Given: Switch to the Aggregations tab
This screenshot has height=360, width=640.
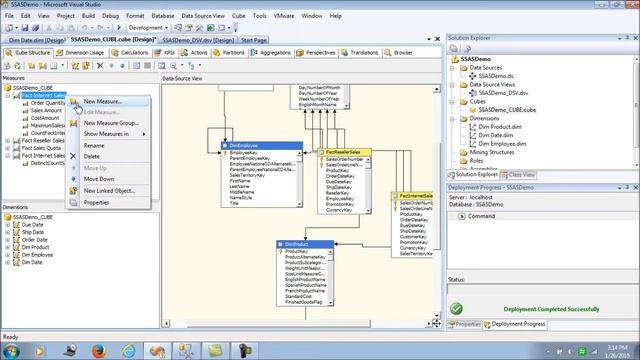Looking at the screenshot, I should [271, 53].
